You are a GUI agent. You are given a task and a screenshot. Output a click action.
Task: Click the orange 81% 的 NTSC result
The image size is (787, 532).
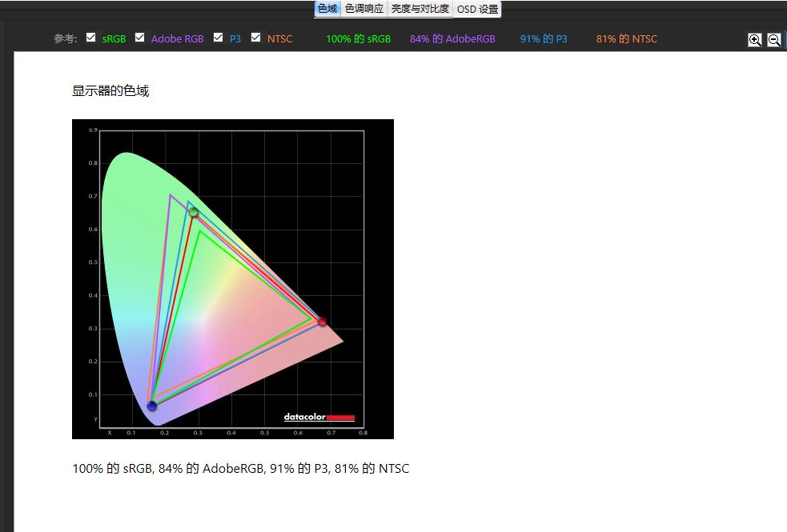pyautogui.click(x=626, y=38)
